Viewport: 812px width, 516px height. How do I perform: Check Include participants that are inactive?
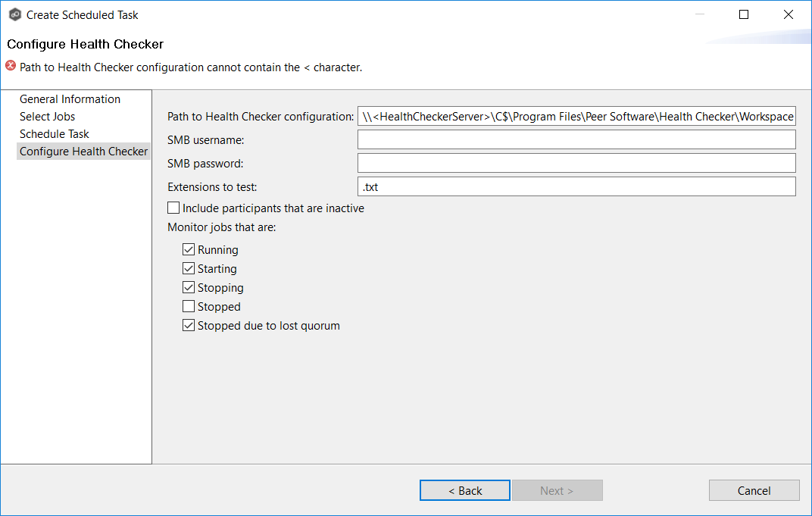(173, 207)
